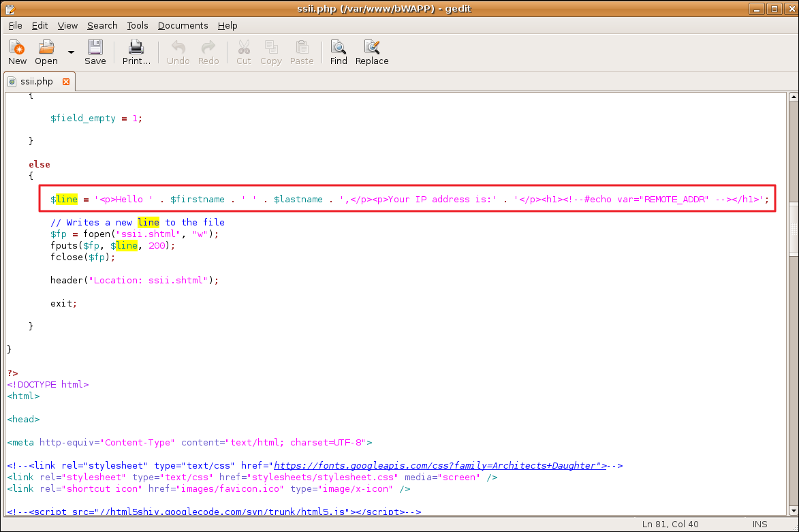Click the gedit title bar app icon

click(10, 9)
